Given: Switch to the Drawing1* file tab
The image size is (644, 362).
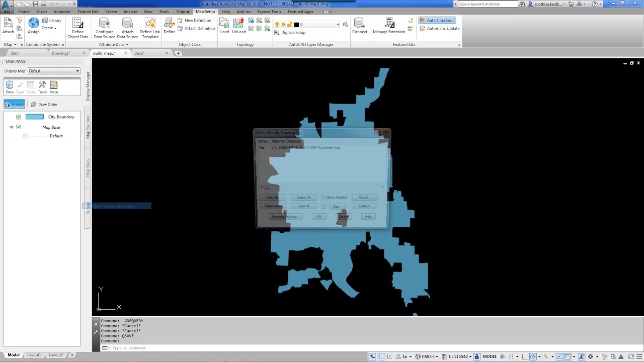Looking at the screenshot, I should point(61,53).
